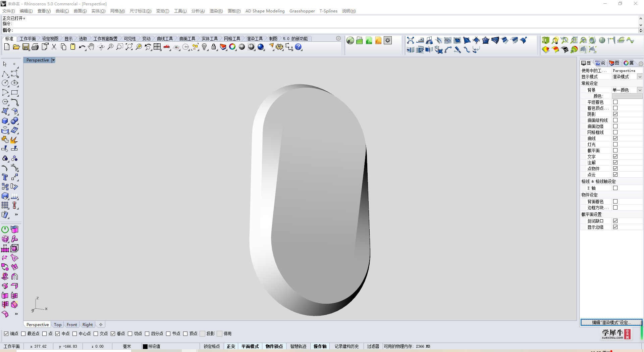Open the color wheel icon
Viewport: 644px width, 352px height.
pyautogui.click(x=232, y=47)
